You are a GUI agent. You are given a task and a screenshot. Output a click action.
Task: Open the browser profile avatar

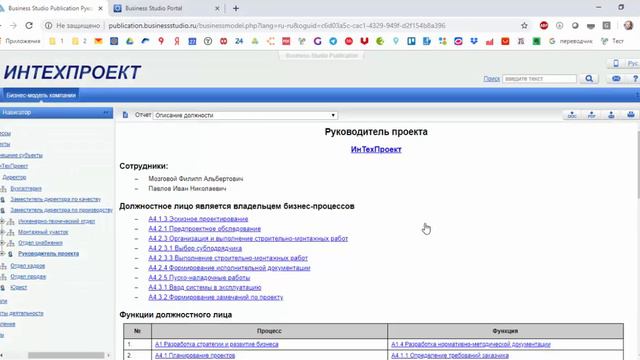pyautogui.click(x=628, y=25)
